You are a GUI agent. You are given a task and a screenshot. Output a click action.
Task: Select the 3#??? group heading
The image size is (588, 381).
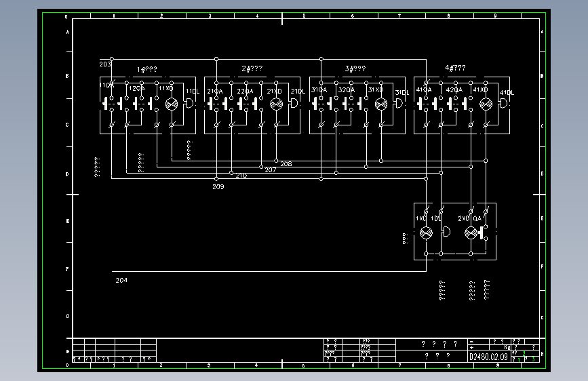pyautogui.click(x=355, y=68)
